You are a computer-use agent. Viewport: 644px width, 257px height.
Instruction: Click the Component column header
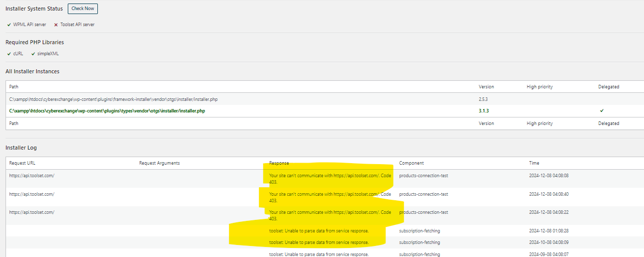tap(412, 163)
